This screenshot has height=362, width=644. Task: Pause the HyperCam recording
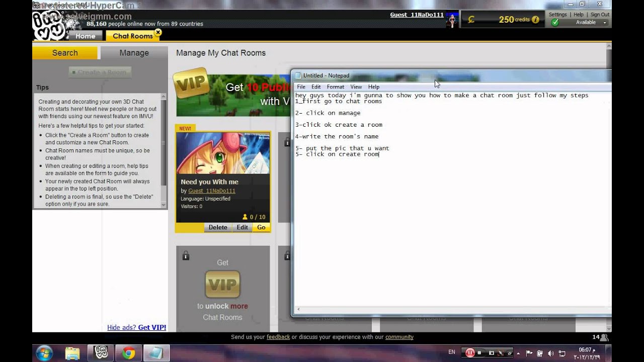pyautogui.click(x=470, y=353)
